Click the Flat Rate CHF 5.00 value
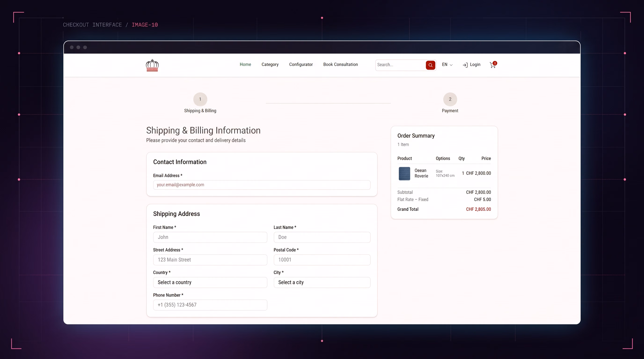This screenshot has width=644, height=359. click(482, 199)
